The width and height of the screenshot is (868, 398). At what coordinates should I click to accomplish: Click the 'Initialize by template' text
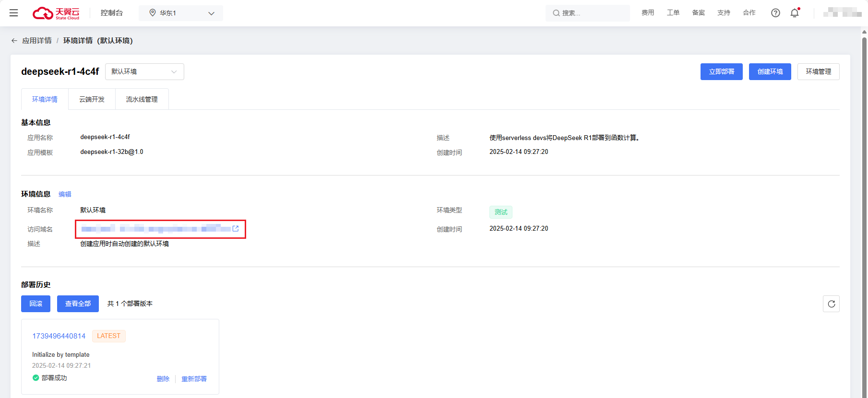(x=60, y=355)
